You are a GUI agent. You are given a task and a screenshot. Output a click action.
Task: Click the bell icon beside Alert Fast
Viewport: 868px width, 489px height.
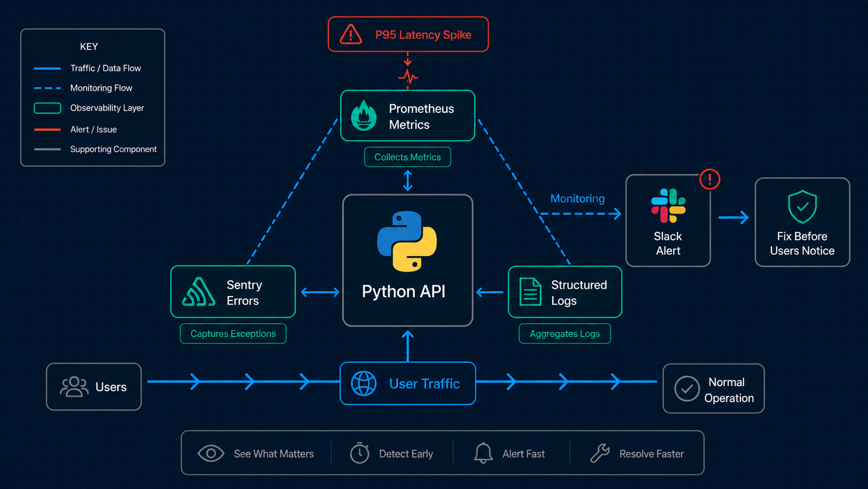tap(483, 453)
